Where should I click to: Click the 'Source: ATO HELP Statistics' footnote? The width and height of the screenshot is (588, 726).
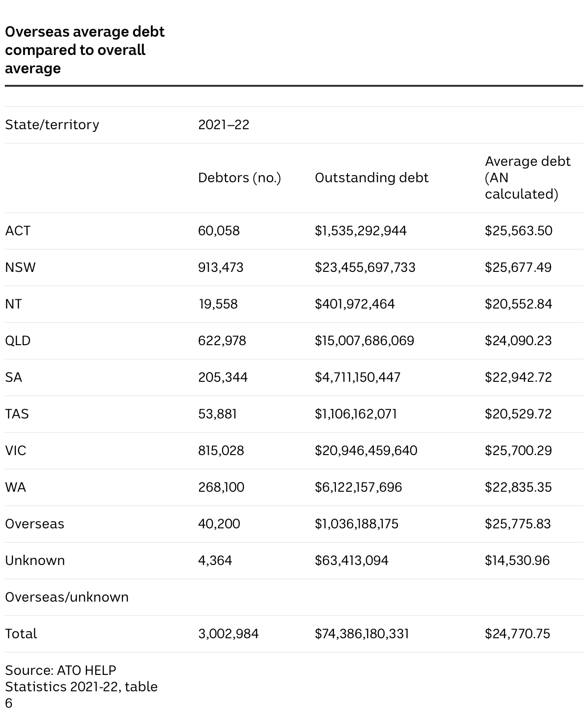[81, 686]
